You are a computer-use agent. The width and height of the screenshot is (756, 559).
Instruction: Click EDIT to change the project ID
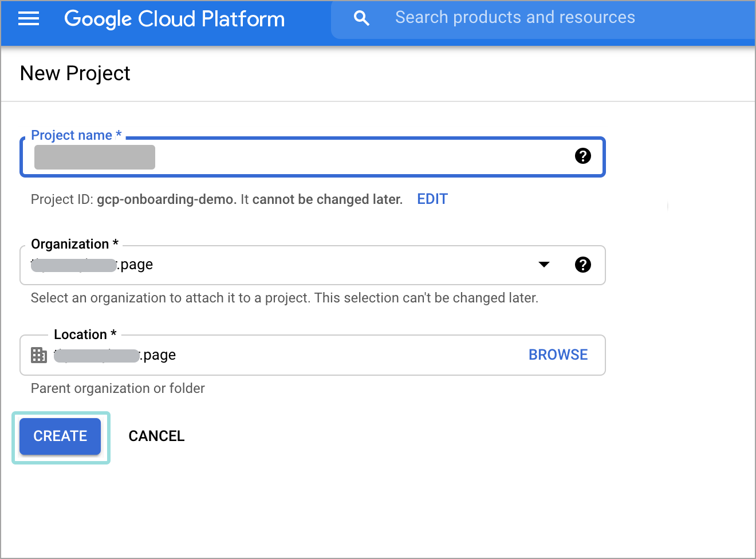[432, 199]
